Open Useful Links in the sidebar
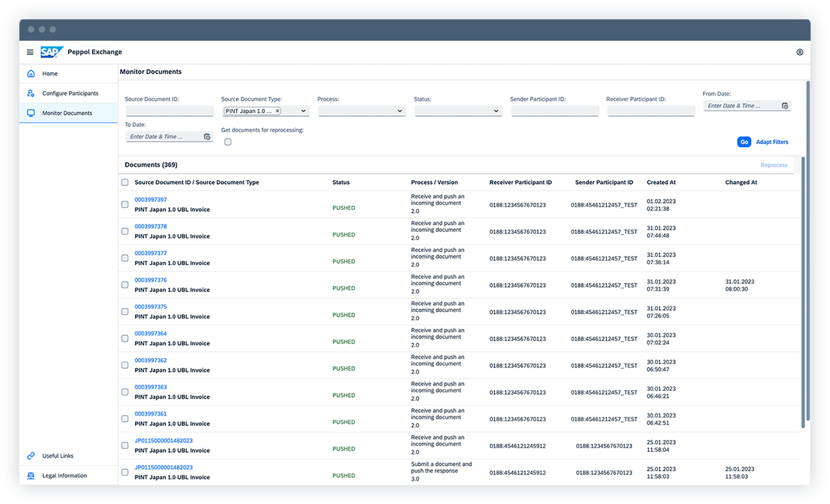Viewport: 830px width, 504px height. [x=56, y=456]
